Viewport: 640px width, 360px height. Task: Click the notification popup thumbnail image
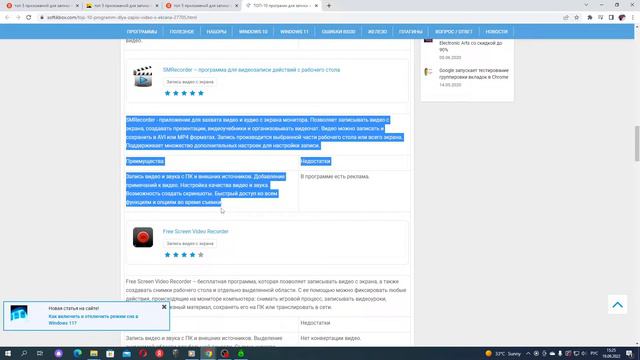pos(19,313)
